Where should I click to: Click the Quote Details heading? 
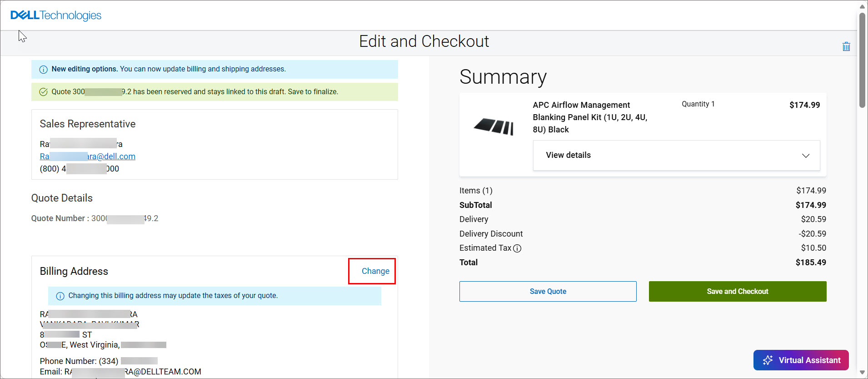point(62,198)
